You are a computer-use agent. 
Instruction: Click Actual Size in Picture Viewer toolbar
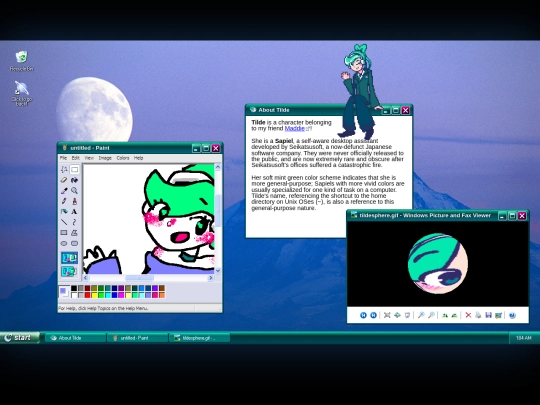tap(397, 315)
